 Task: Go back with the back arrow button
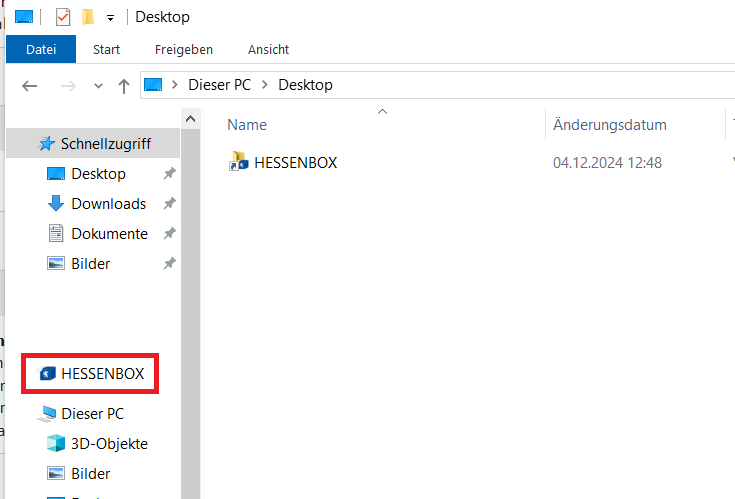pyautogui.click(x=30, y=86)
